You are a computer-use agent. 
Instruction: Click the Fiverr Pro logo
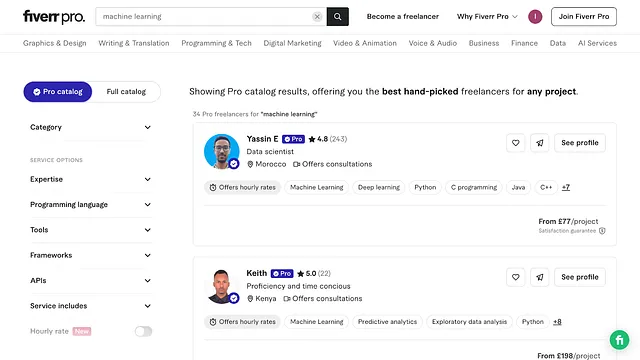[x=54, y=17]
